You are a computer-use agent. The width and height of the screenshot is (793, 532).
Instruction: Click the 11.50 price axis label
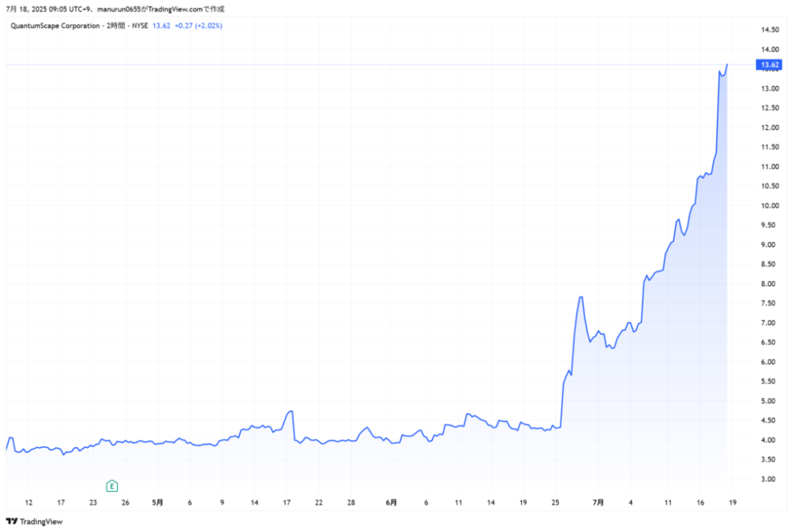[770, 147]
